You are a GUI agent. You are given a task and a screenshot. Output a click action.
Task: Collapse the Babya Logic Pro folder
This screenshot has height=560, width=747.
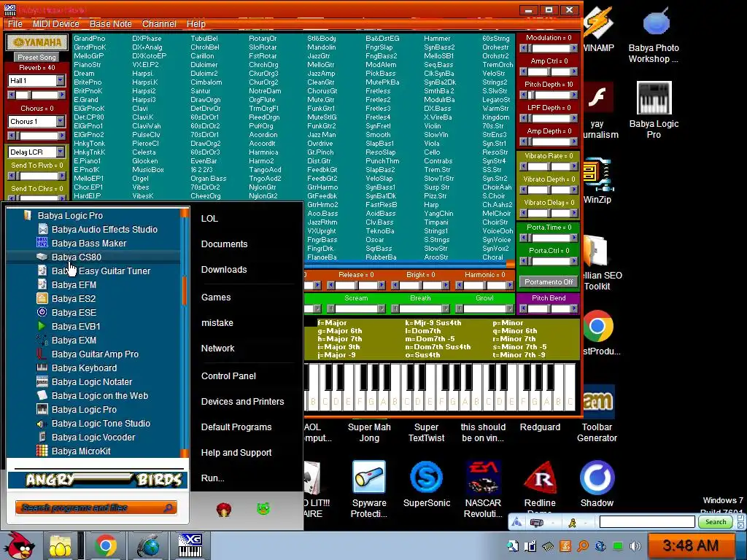click(70, 215)
